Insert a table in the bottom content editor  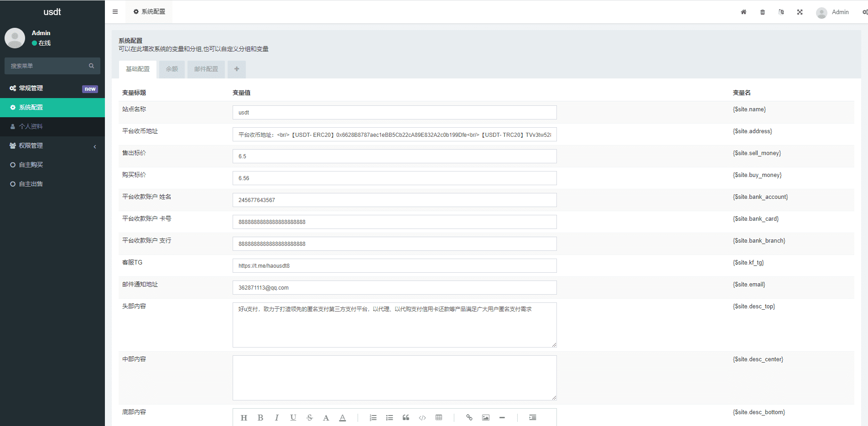pyautogui.click(x=439, y=418)
